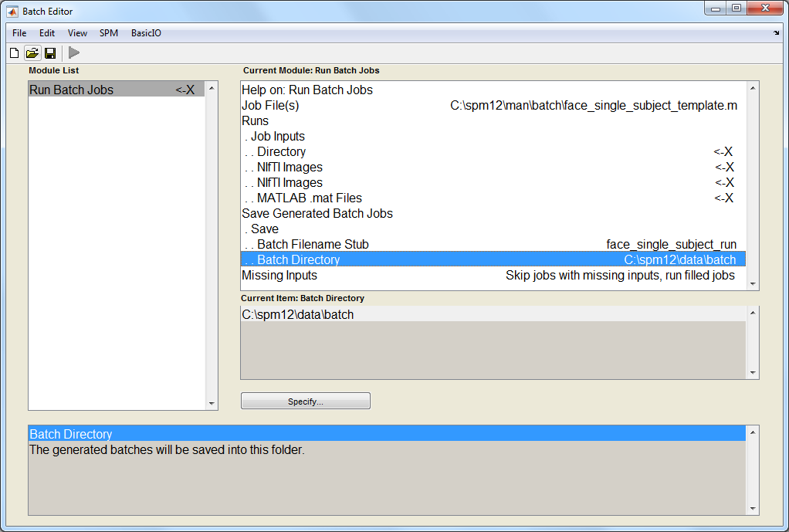The height and width of the screenshot is (532, 789).
Task: Click the MATLAB icon in title bar
Action: tap(12, 12)
